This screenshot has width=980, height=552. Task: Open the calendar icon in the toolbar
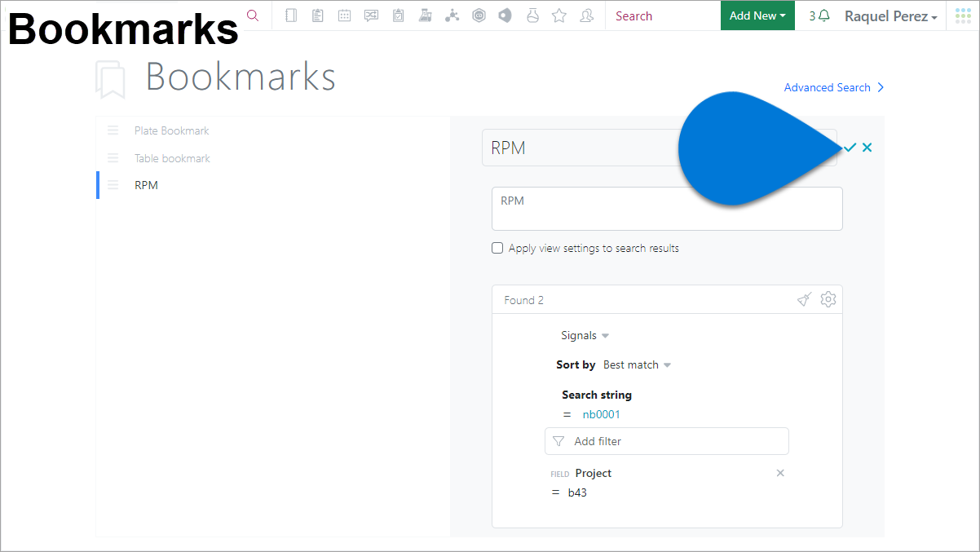(x=345, y=15)
